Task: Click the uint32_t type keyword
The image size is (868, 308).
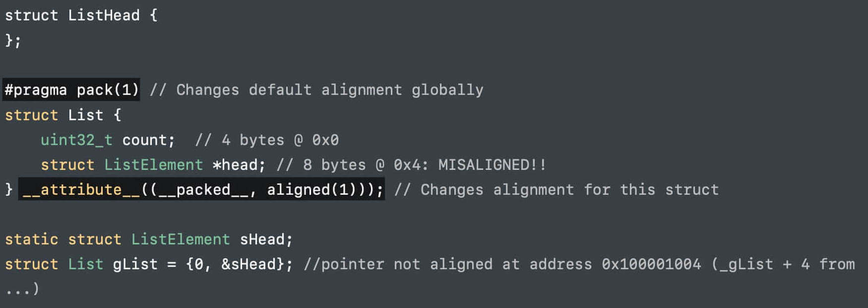Action: (x=76, y=140)
